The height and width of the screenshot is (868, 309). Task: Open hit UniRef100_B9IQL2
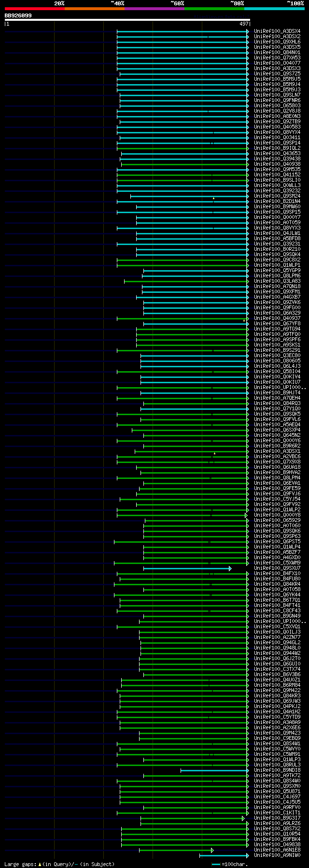click(x=277, y=148)
